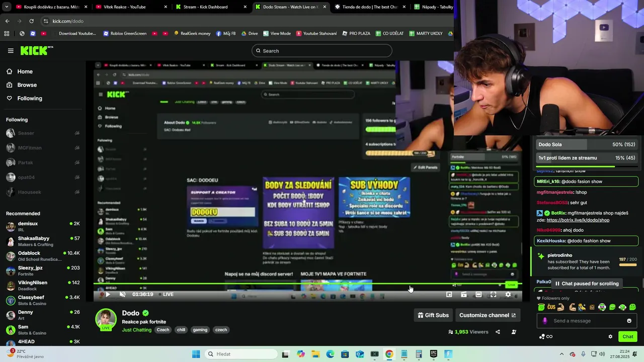The width and height of the screenshot is (644, 362).
Task: Open Customize channel link
Action: 488,315
